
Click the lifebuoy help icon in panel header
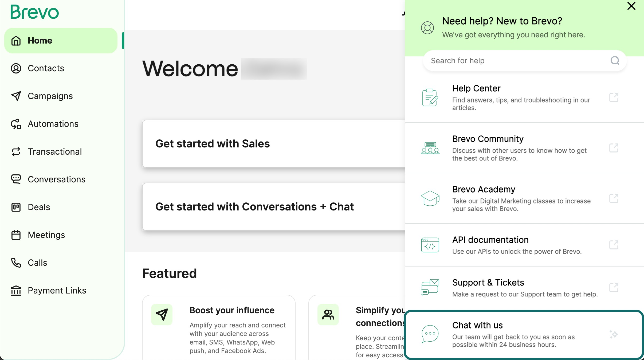coord(427,28)
